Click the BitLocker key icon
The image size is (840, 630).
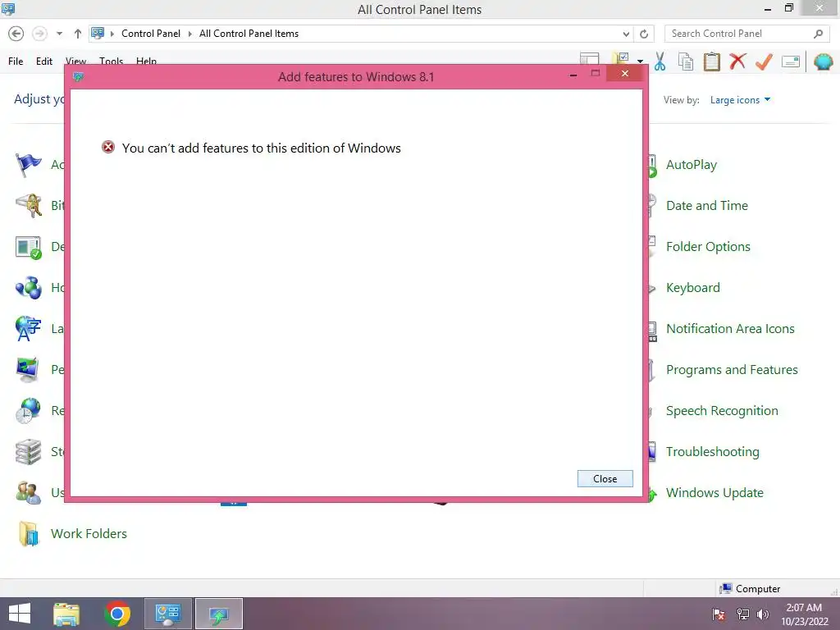[29, 206]
